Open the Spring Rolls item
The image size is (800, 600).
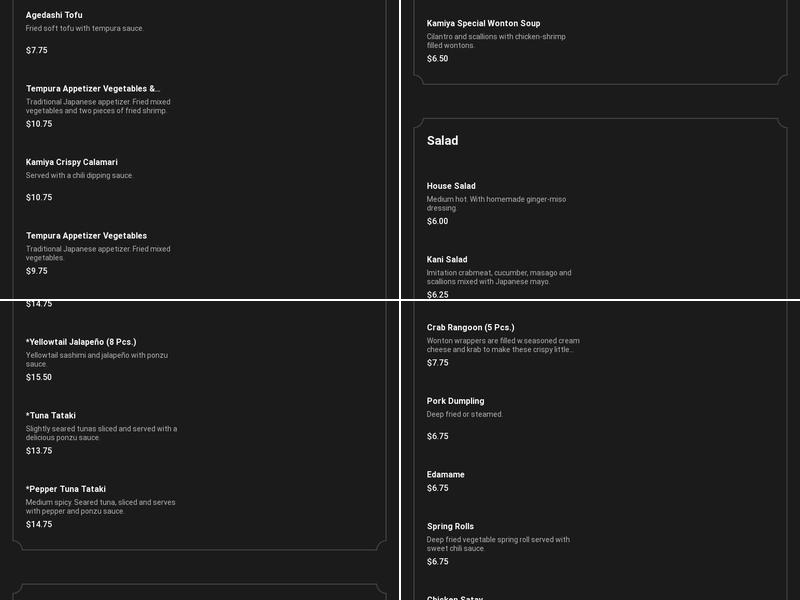[450, 527]
